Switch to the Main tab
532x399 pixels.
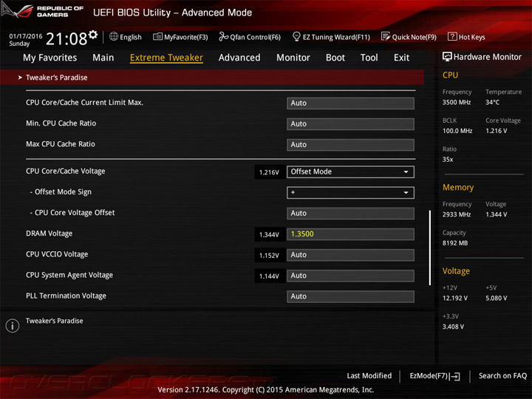click(x=103, y=58)
